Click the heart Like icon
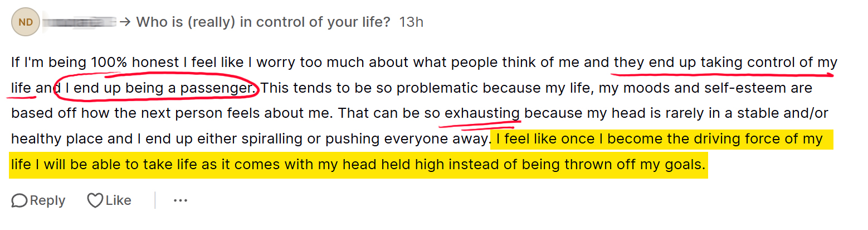This screenshot has width=868, height=230. point(95,201)
